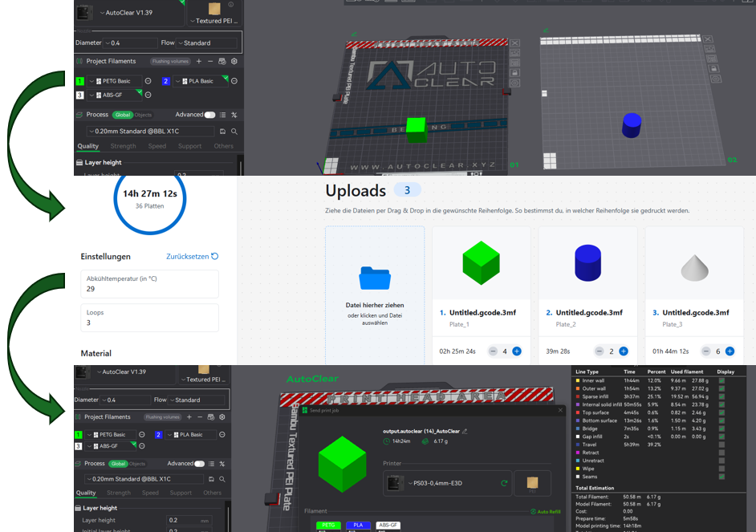Enable the Travel display checkbox
The height and width of the screenshot is (532, 756).
tap(721, 445)
